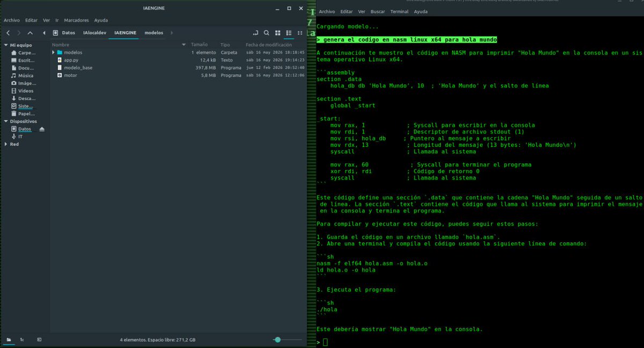Open the terminal Ayuda menu
This screenshot has width=644, height=348.
pyautogui.click(x=421, y=11)
